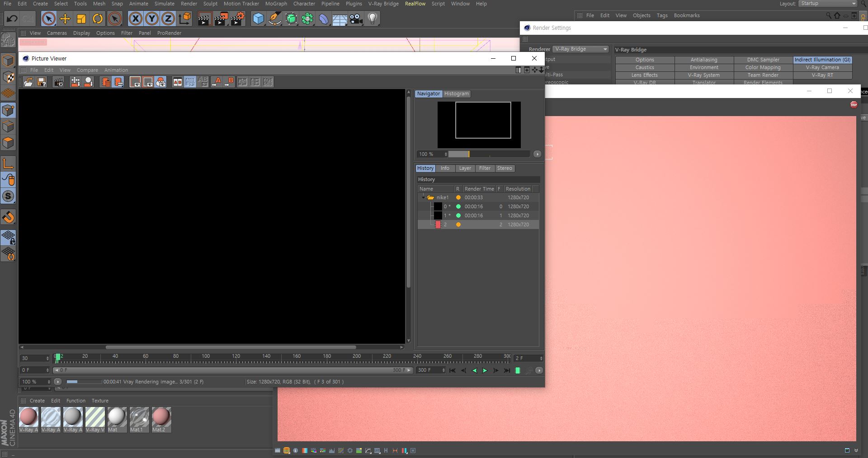Open the Caustics settings
868x458 pixels.
coord(645,67)
